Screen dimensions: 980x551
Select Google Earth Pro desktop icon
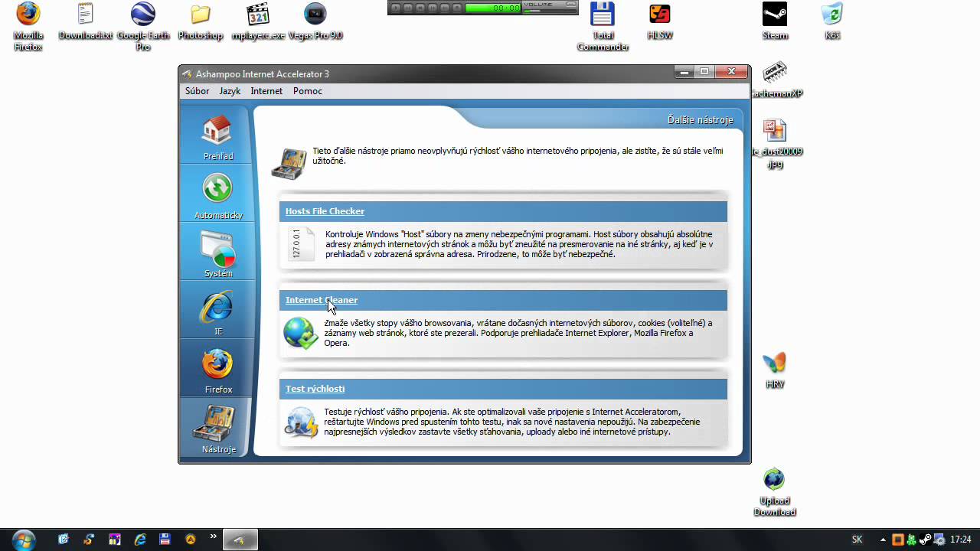point(142,27)
